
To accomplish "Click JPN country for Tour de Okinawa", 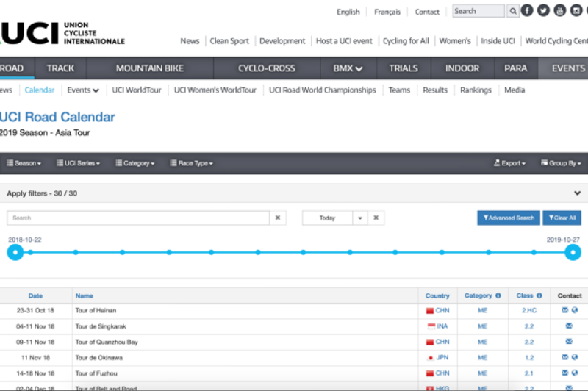I will pyautogui.click(x=442, y=358).
